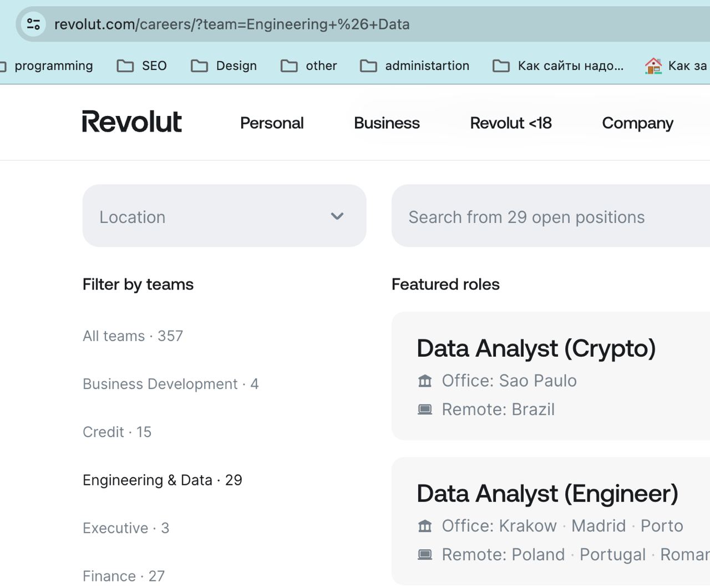Select Engineering & Data · 29 filter
The width and height of the screenshot is (710, 588).
point(163,480)
